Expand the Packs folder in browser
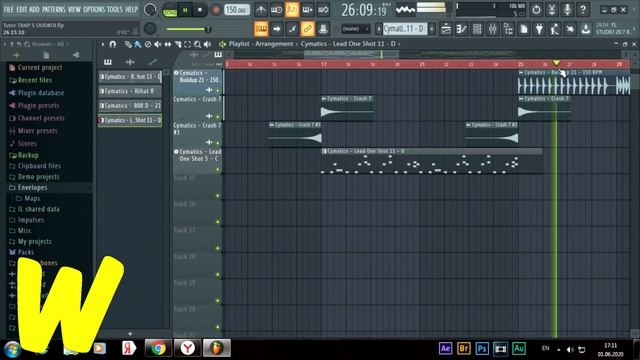The image size is (640, 360). (25, 252)
